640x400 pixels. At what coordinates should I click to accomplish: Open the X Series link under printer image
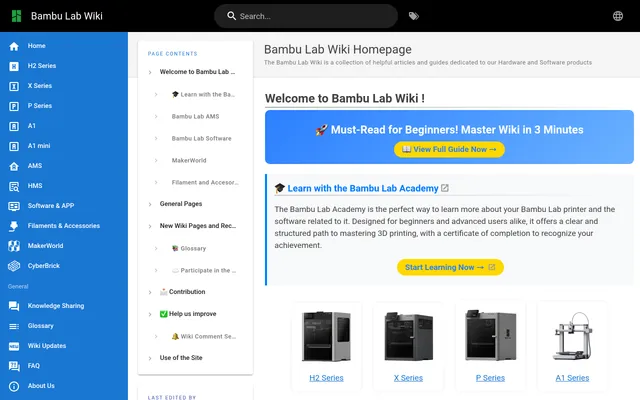[408, 378]
